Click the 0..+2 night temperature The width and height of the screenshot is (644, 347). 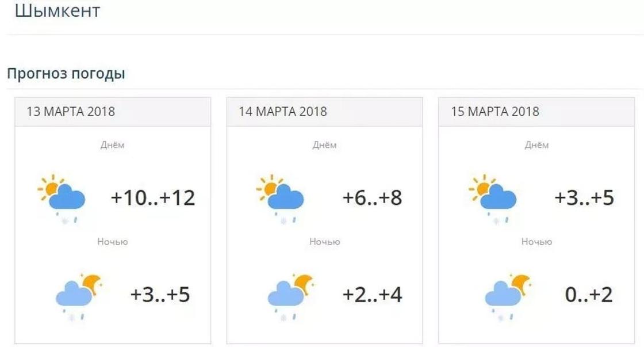point(589,295)
